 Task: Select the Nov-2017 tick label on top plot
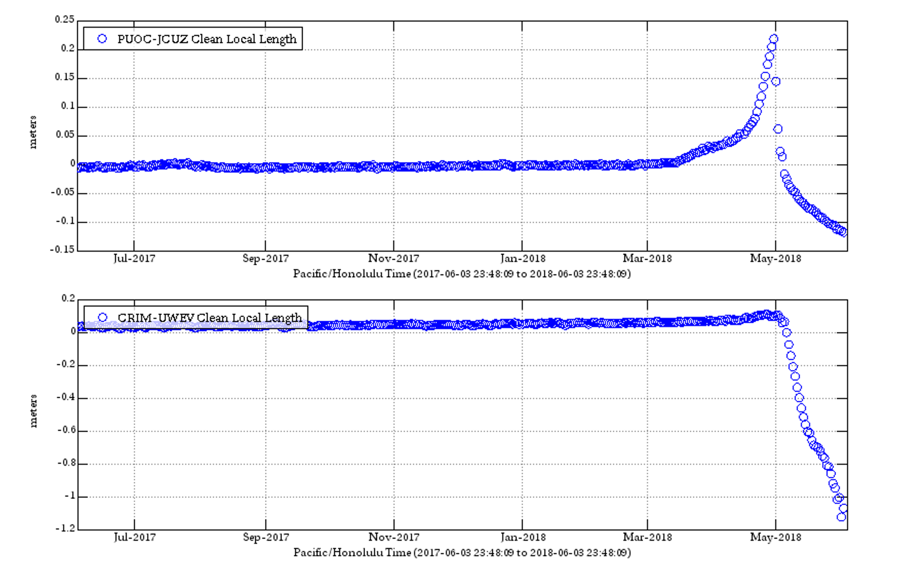tap(393, 259)
